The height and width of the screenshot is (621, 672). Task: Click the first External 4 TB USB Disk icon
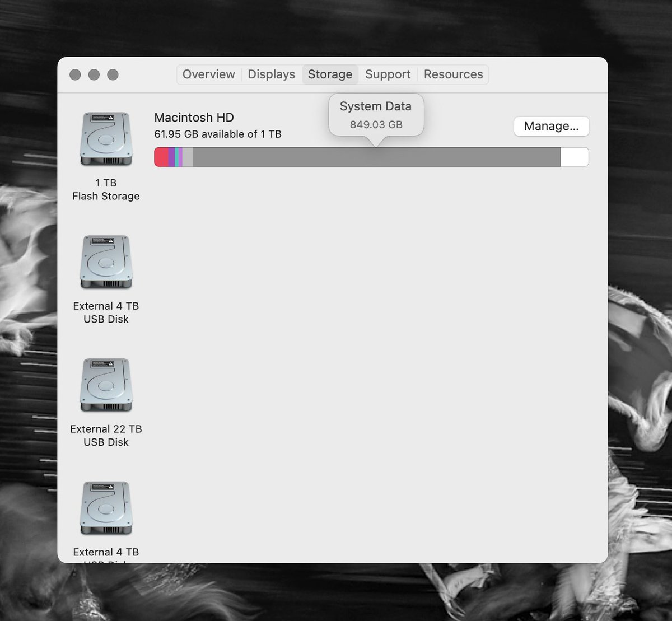point(106,263)
